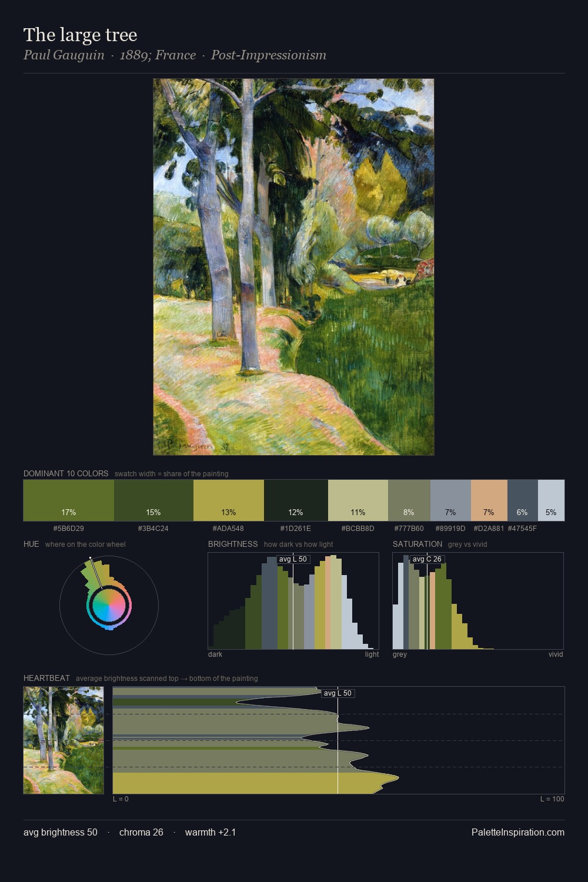588x882 pixels.
Task: Click the BRIGHTNESS section heading
Action: pos(233,544)
